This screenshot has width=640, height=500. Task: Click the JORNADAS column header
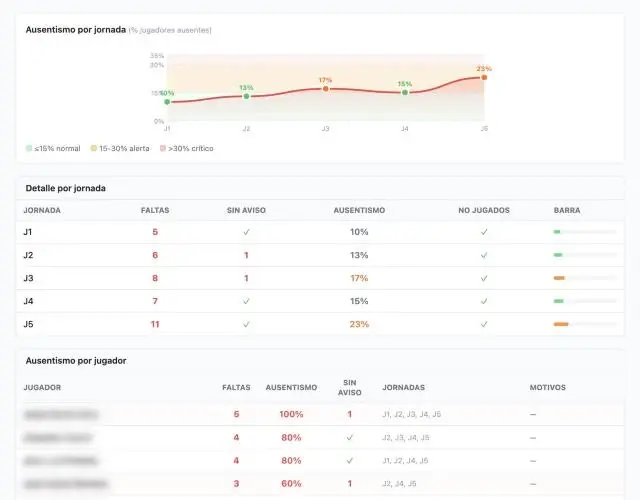point(403,387)
